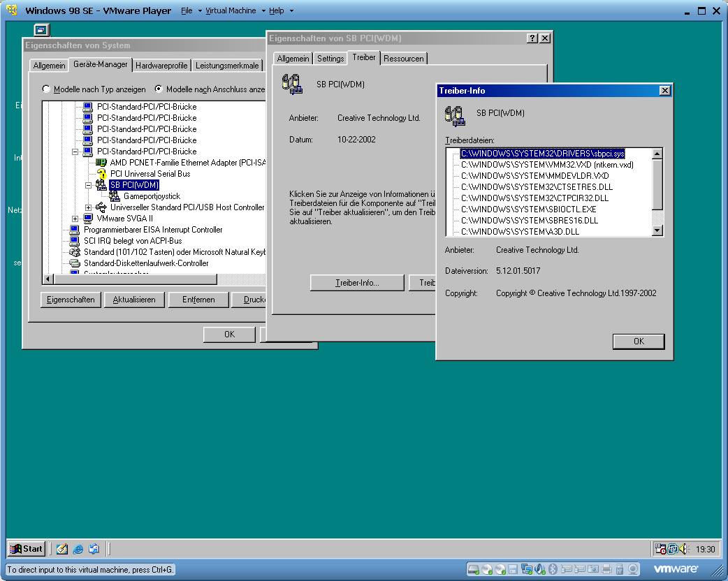728x581 pixels.
Task: Switch to the Ressourcen tab
Action: point(403,59)
